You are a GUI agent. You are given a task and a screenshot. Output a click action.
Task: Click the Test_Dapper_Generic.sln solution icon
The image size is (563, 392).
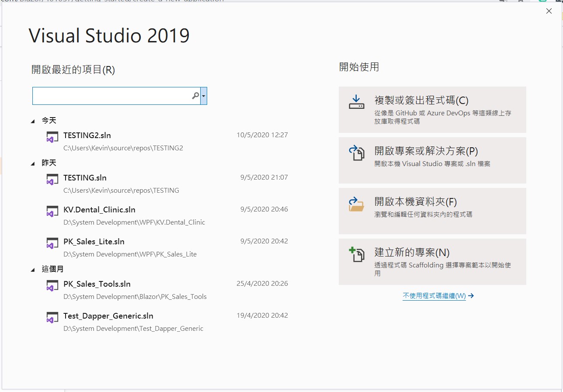click(52, 317)
